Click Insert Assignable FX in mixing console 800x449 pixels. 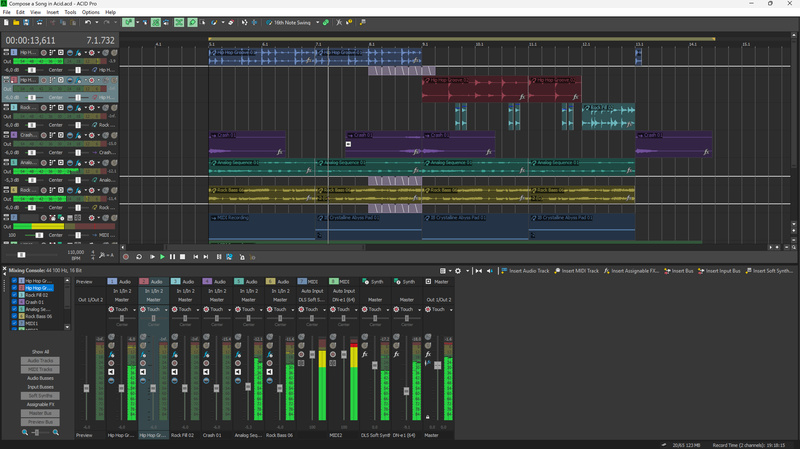pos(631,271)
